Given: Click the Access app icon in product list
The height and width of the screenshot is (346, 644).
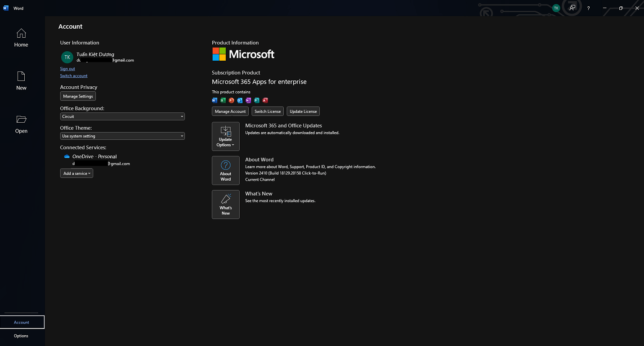Looking at the screenshot, I should [x=265, y=100].
